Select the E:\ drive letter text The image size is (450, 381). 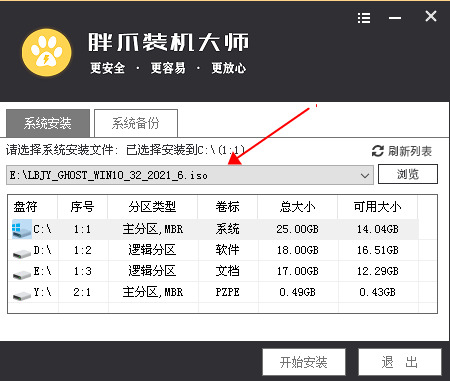click(x=42, y=271)
